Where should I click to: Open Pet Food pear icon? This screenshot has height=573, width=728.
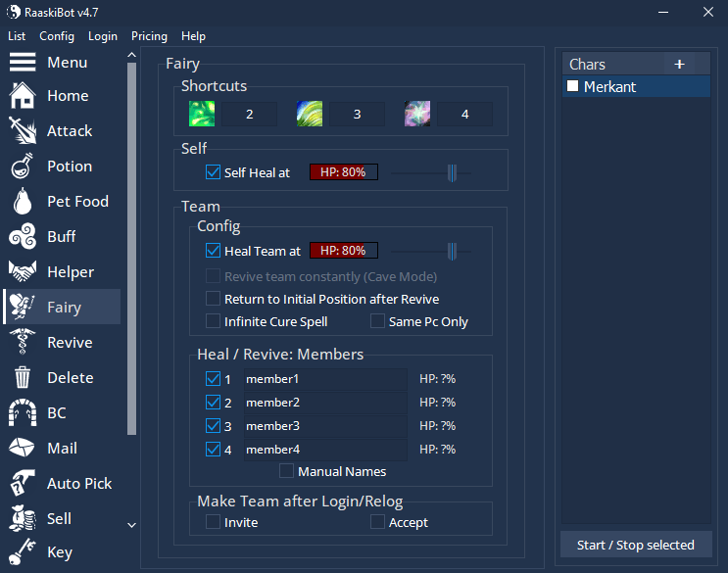pos(23,202)
